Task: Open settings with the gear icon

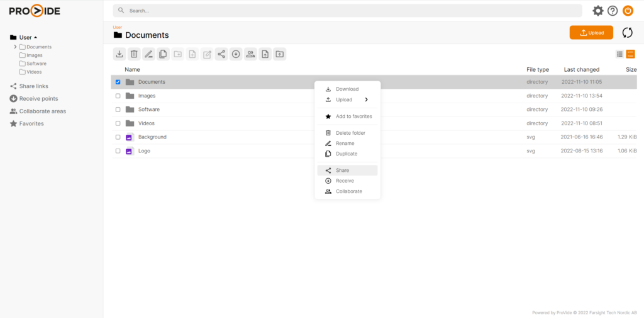Action: point(598,11)
